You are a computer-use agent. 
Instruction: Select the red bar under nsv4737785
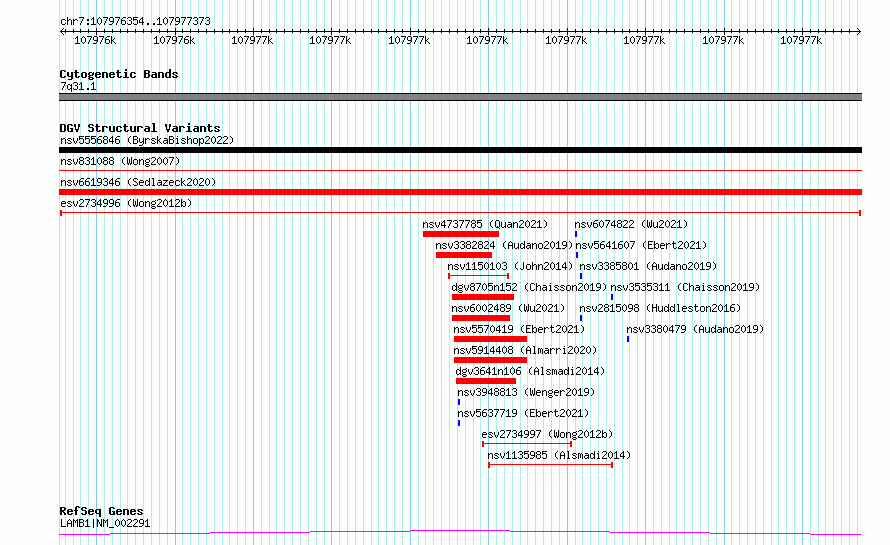[461, 234]
